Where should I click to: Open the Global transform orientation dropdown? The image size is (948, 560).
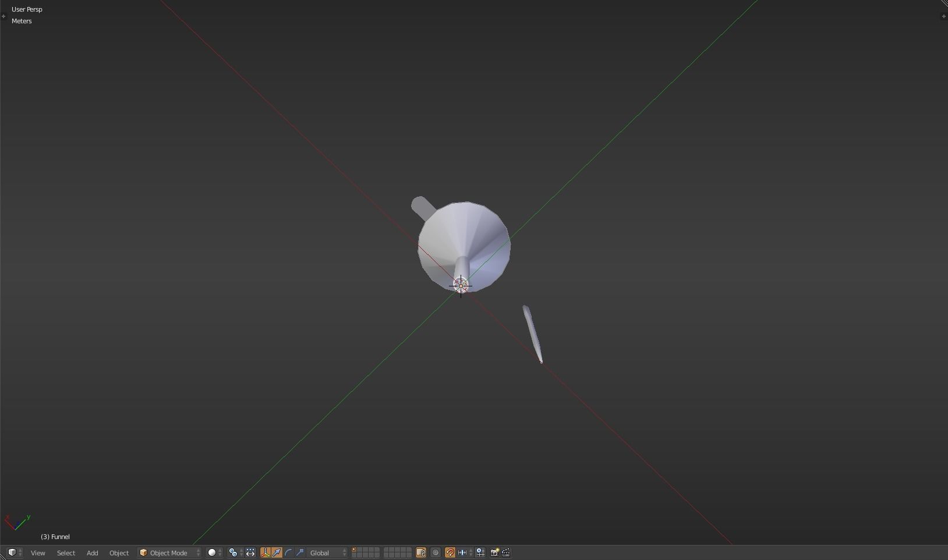(x=327, y=552)
